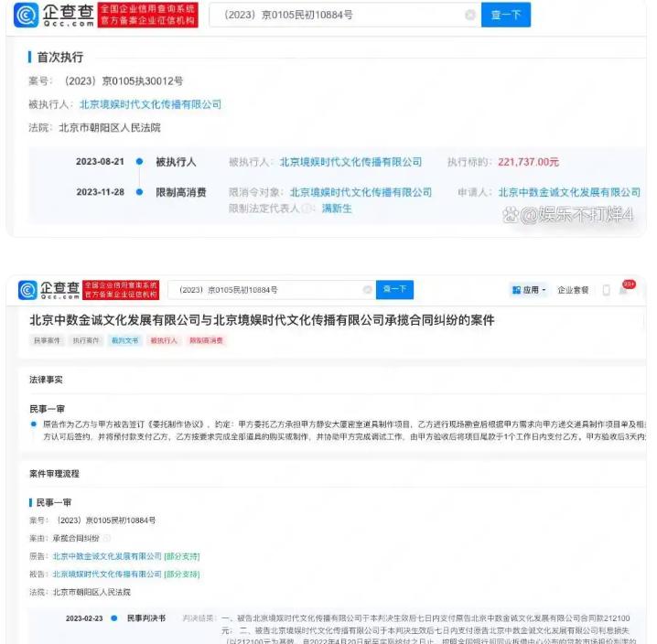Open applicant 北京中数金诚文化发展有限公司 link
Screen dimensions: 657x644
pyautogui.click(x=569, y=192)
